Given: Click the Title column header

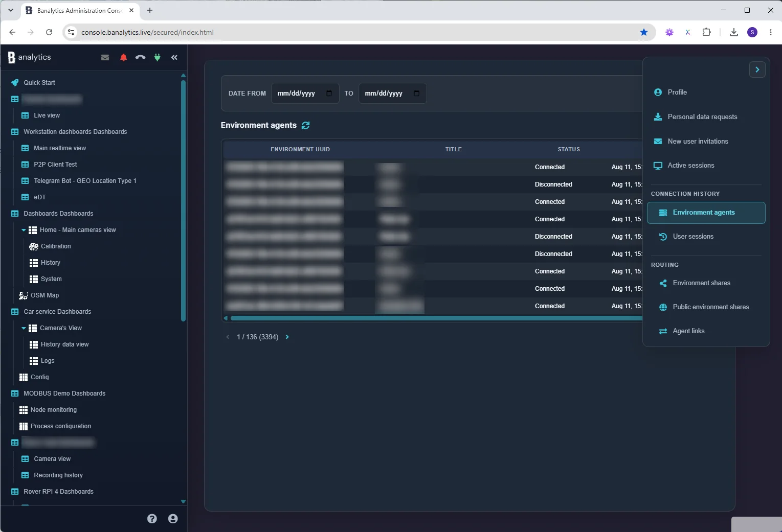Looking at the screenshot, I should [453, 149].
